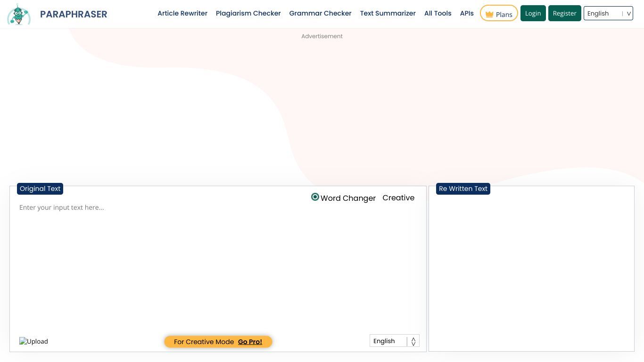Open the Article Rewriter tool
The height and width of the screenshot is (362, 644).
(x=182, y=13)
